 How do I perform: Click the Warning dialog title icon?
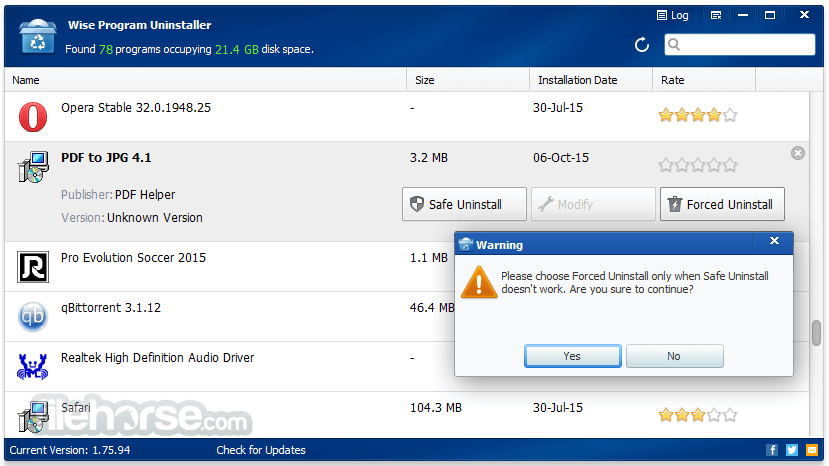coord(466,244)
